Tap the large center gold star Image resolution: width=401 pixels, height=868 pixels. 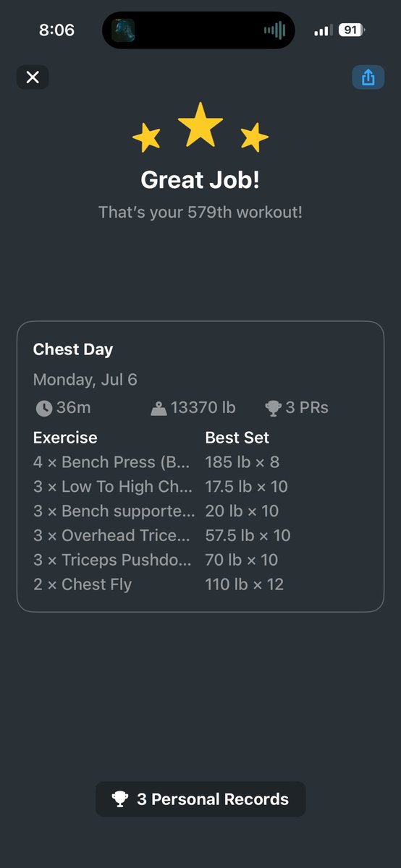click(x=200, y=124)
